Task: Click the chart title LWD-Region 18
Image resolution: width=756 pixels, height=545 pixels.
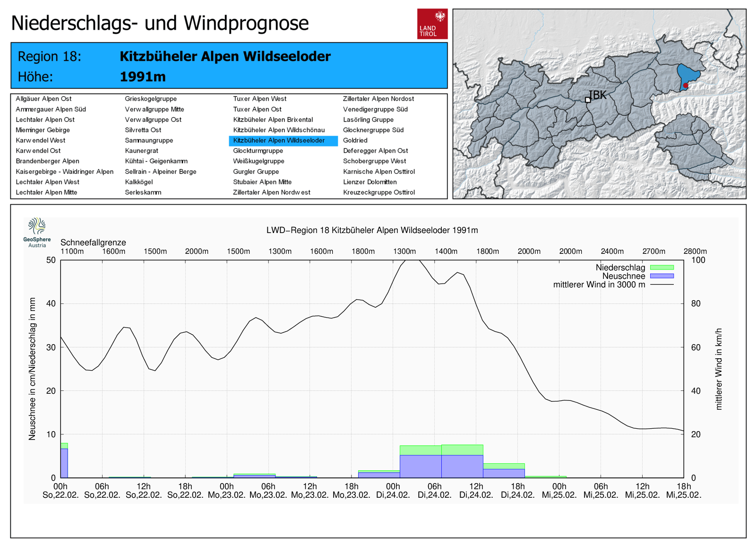Action: [x=372, y=230]
